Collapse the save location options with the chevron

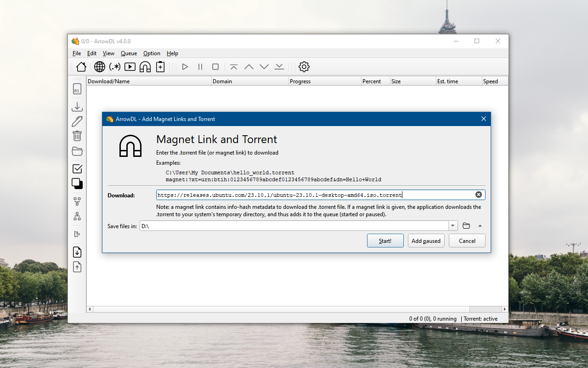point(480,225)
